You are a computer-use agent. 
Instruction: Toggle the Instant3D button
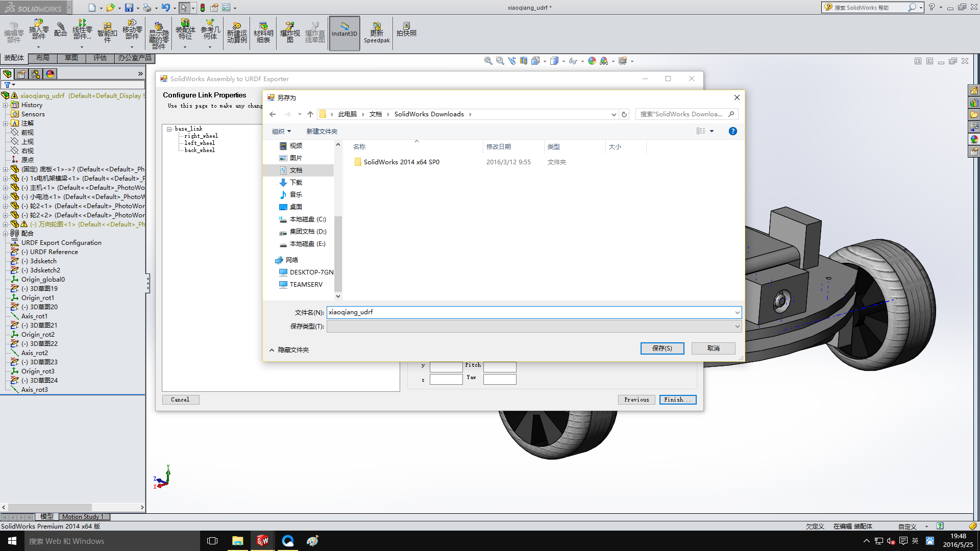point(345,33)
